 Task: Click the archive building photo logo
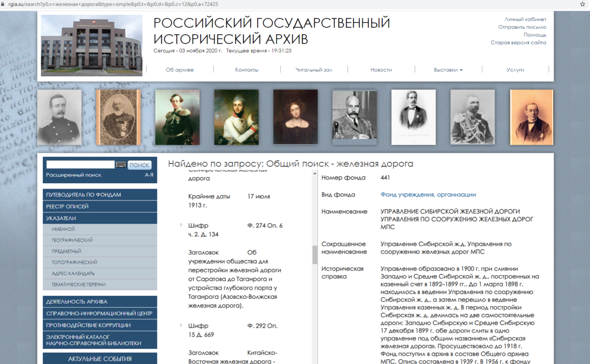pyautogui.click(x=91, y=45)
